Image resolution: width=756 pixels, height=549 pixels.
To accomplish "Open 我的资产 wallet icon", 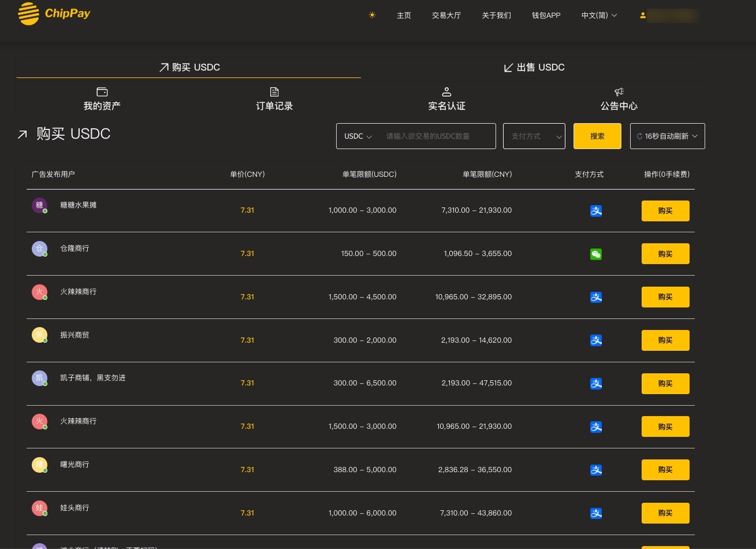I will [x=102, y=92].
